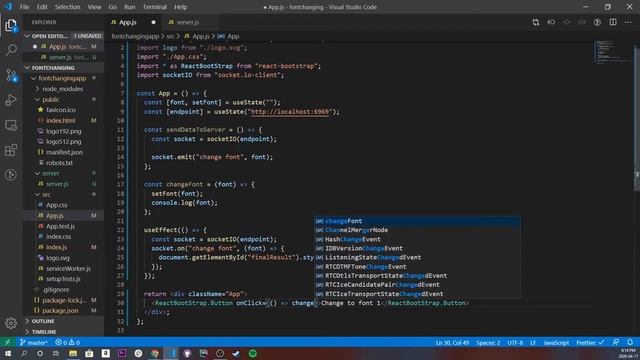The height and width of the screenshot is (360, 640).
Task: Click the Open Changes icon in editor toolbar
Action: [536, 22]
